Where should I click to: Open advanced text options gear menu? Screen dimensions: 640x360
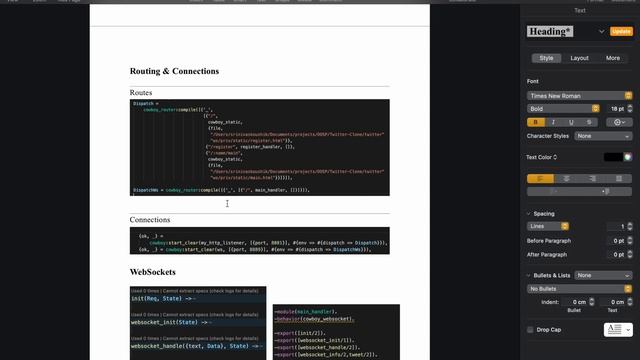(x=619, y=122)
